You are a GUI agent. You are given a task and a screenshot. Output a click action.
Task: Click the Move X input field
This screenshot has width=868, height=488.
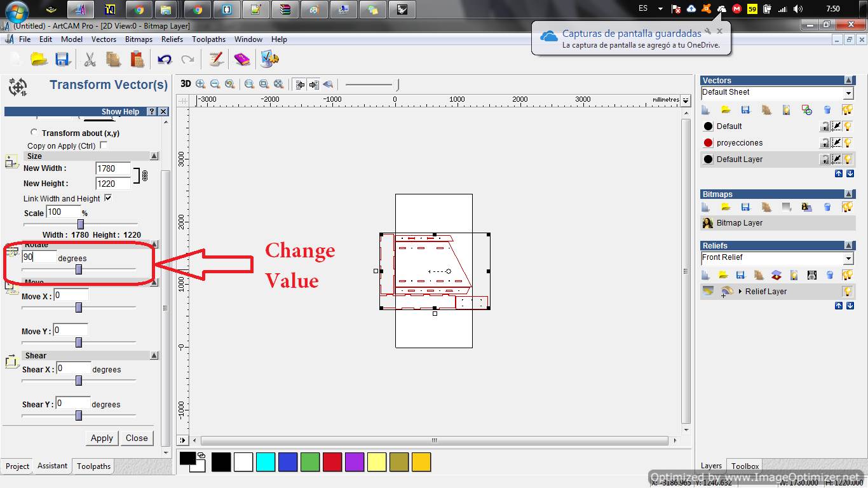[x=71, y=295]
